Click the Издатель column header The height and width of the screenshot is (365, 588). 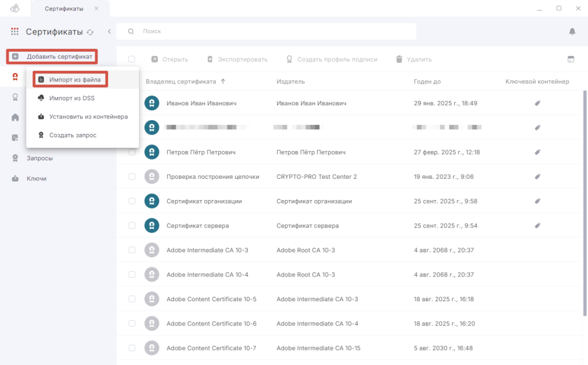pos(291,82)
